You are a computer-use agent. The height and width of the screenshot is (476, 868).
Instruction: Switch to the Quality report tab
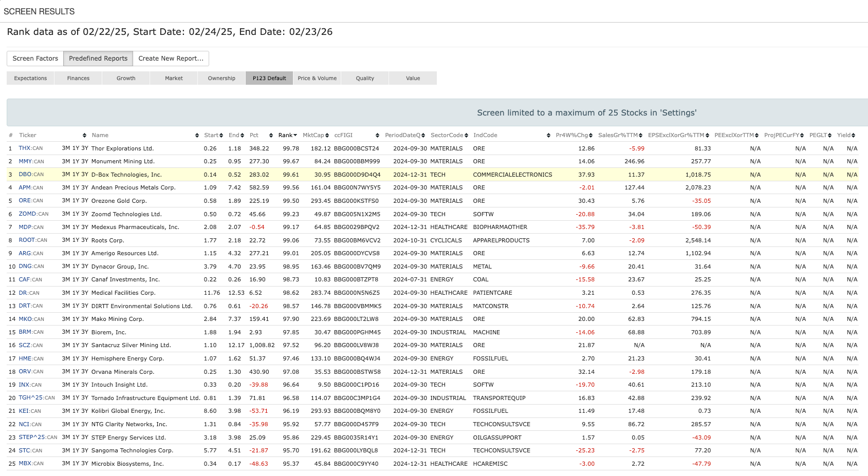pos(365,78)
